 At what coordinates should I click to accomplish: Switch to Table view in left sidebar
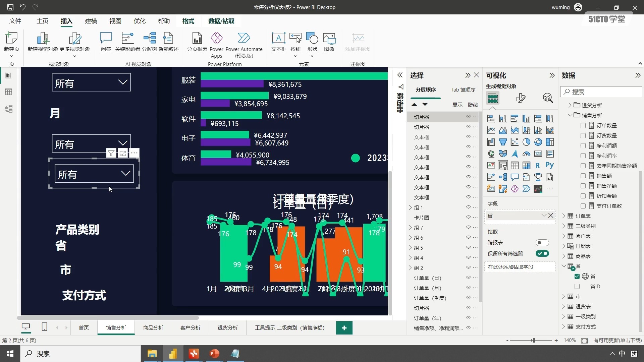[x=8, y=92]
